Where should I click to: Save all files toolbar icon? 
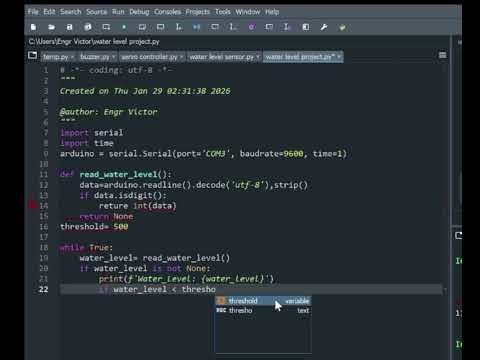click(x=88, y=27)
